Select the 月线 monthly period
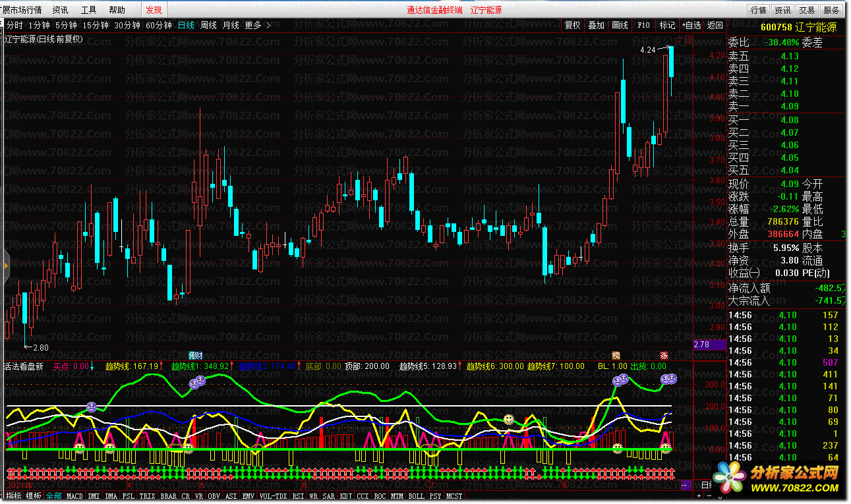 click(231, 26)
